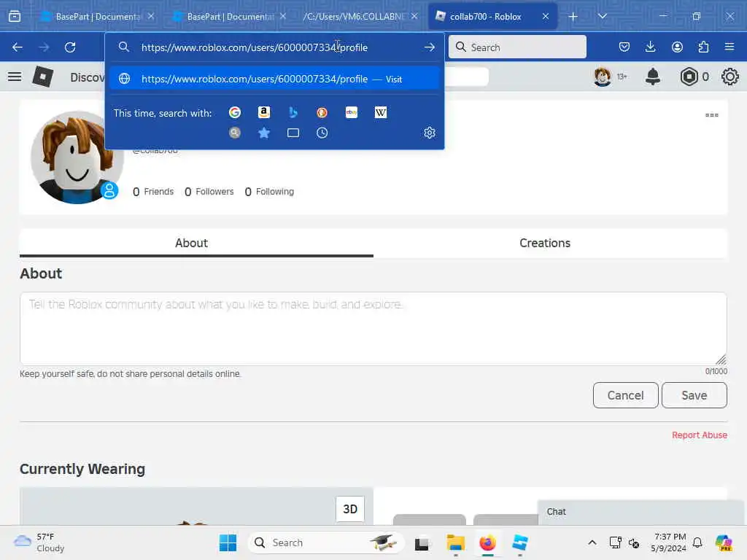Click Cancel button under About box

(x=625, y=395)
